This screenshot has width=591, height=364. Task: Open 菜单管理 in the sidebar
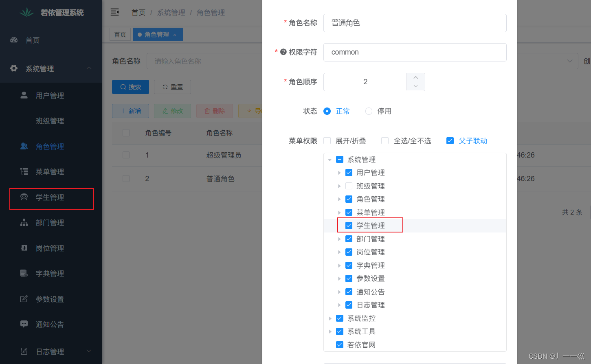[51, 171]
